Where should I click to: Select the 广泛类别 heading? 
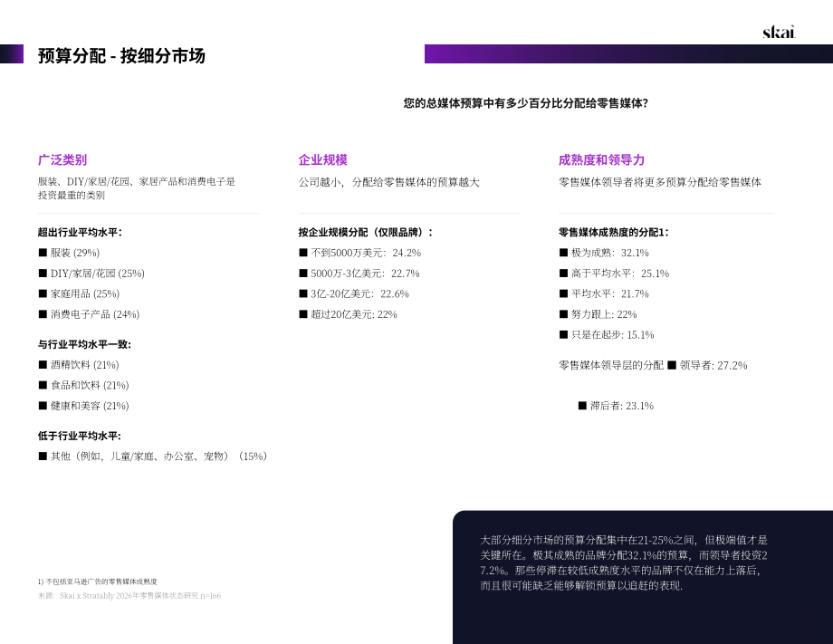coord(62,160)
